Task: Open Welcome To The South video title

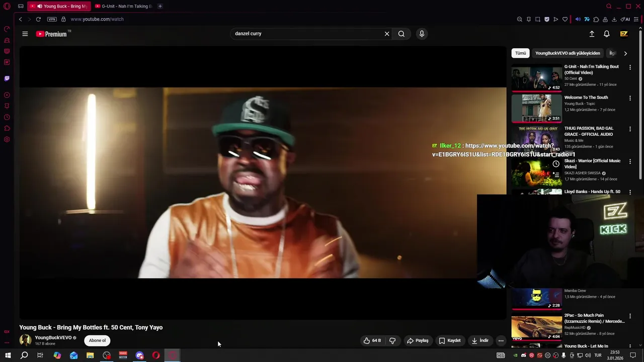Action: tap(586, 98)
